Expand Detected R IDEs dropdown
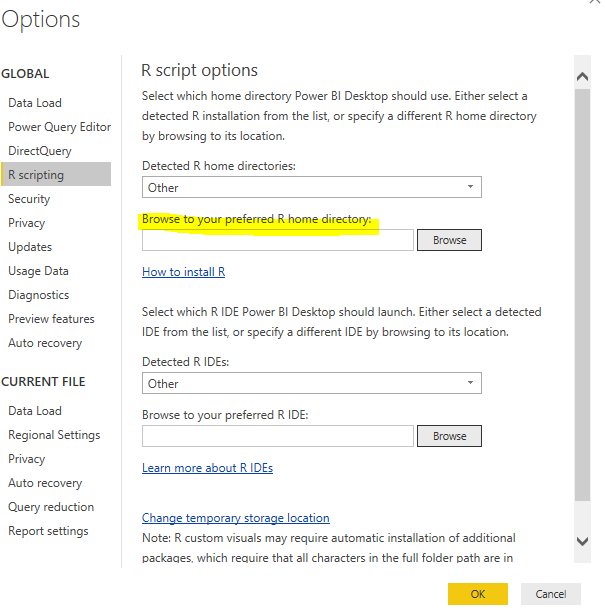 (x=312, y=383)
